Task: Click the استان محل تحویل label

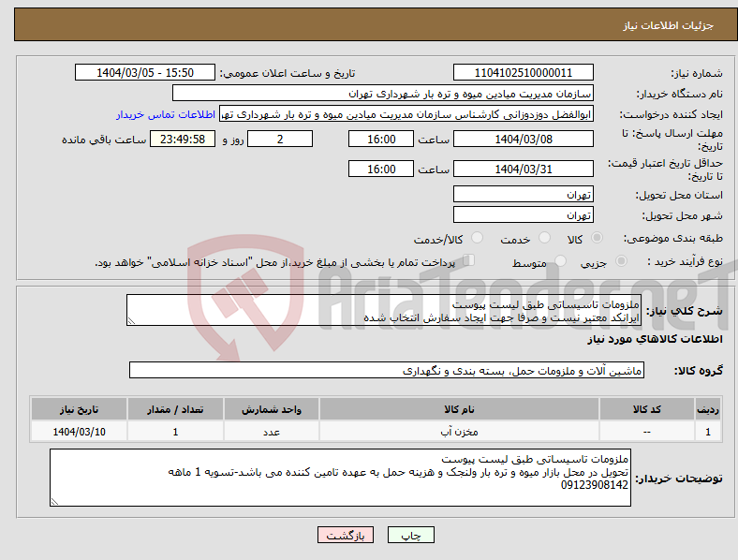Action: [679, 195]
